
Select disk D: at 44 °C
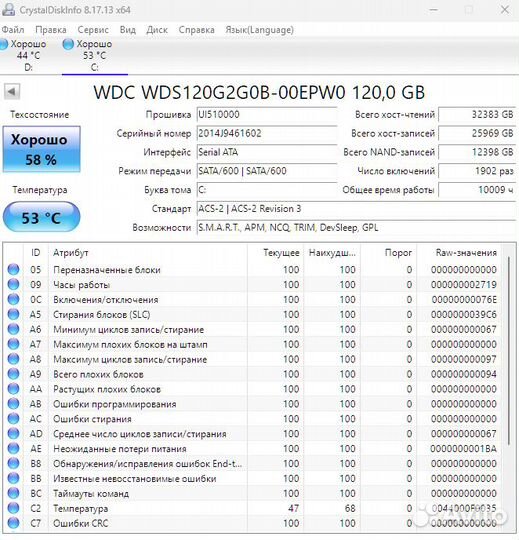[25, 55]
